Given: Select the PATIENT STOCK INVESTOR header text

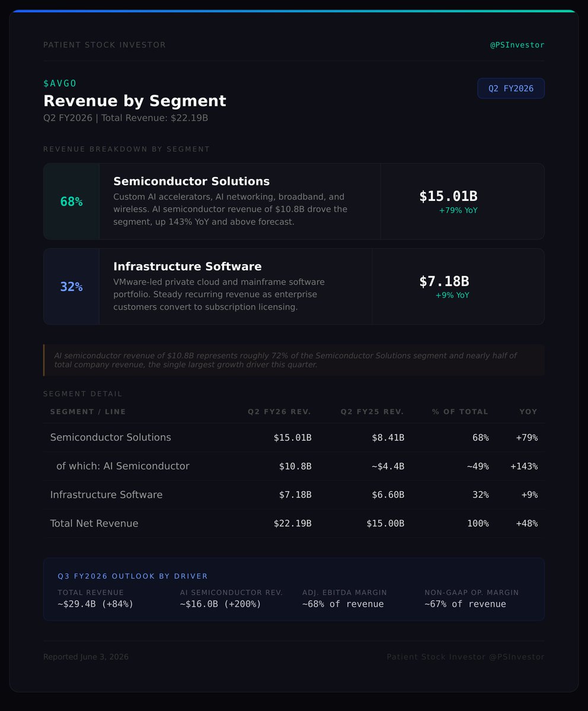Looking at the screenshot, I should pyautogui.click(x=104, y=45).
